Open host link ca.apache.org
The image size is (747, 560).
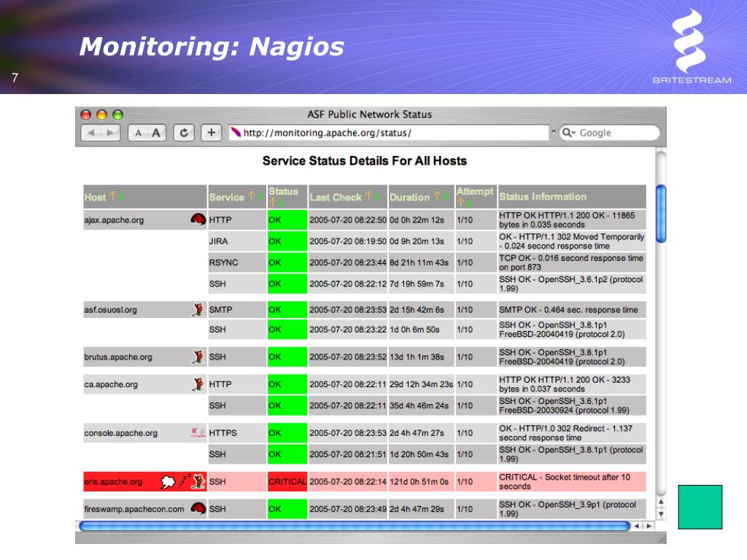pyautogui.click(x=111, y=385)
